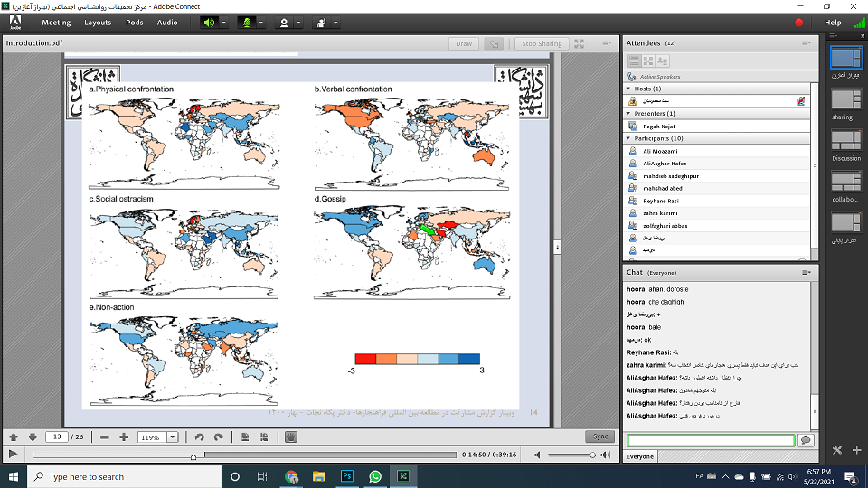Open the Pods menu
The image size is (868, 488).
tap(134, 23)
